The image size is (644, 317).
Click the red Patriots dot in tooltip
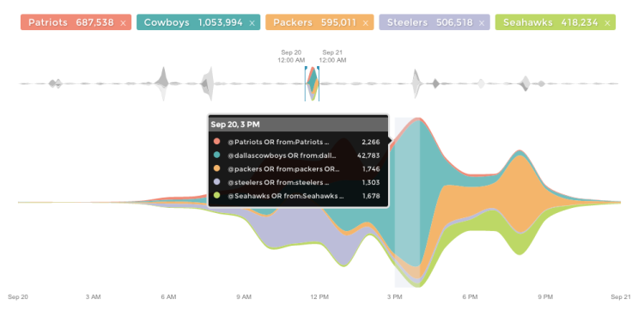tap(217, 142)
